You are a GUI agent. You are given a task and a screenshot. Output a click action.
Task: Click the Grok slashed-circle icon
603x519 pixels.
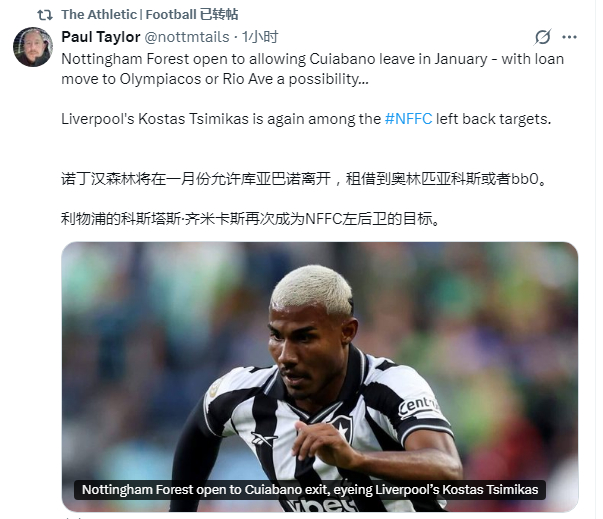tap(543, 37)
